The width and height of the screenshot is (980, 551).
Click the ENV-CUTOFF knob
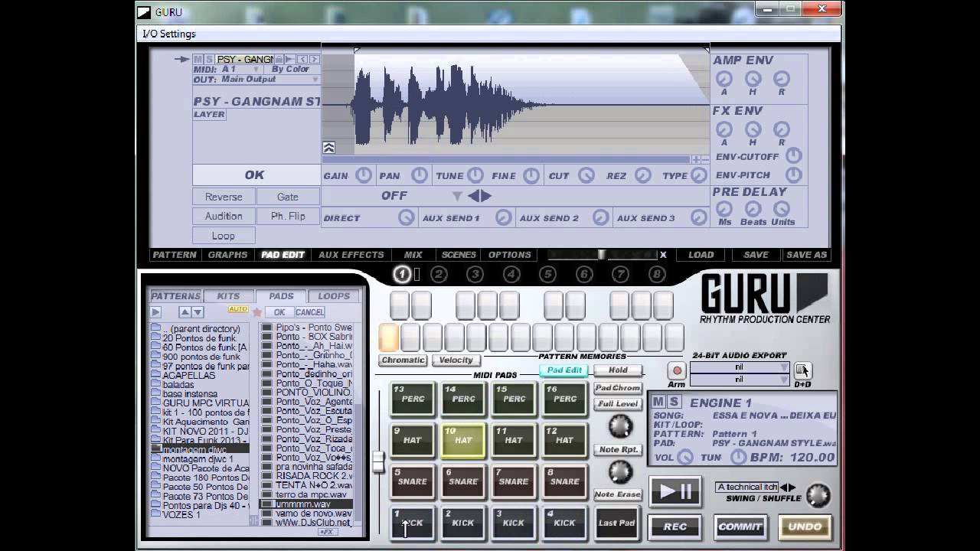pyautogui.click(x=794, y=156)
